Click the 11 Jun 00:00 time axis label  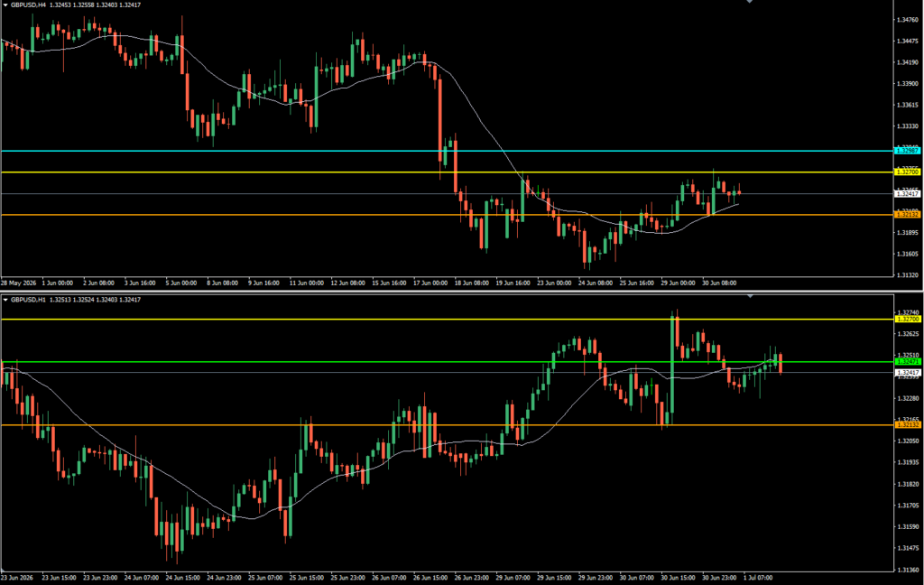click(x=306, y=283)
